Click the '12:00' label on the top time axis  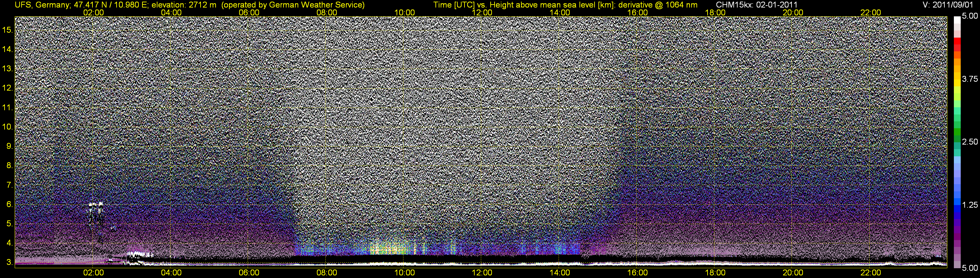tap(482, 12)
